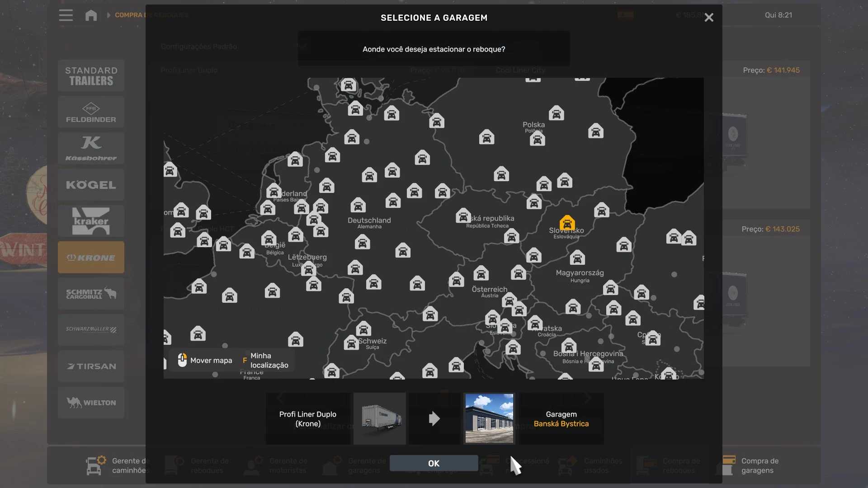Go to home screen icon
Viewport: 868px width, 488px height.
point(91,15)
